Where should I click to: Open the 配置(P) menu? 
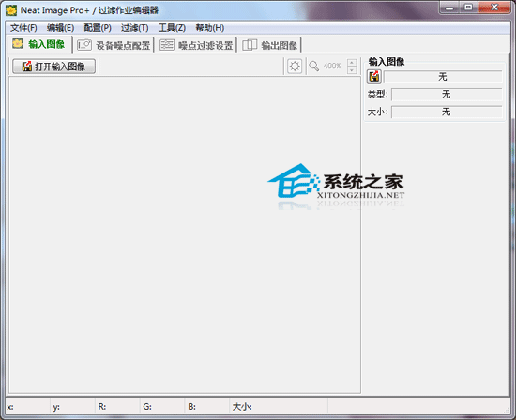(98, 28)
